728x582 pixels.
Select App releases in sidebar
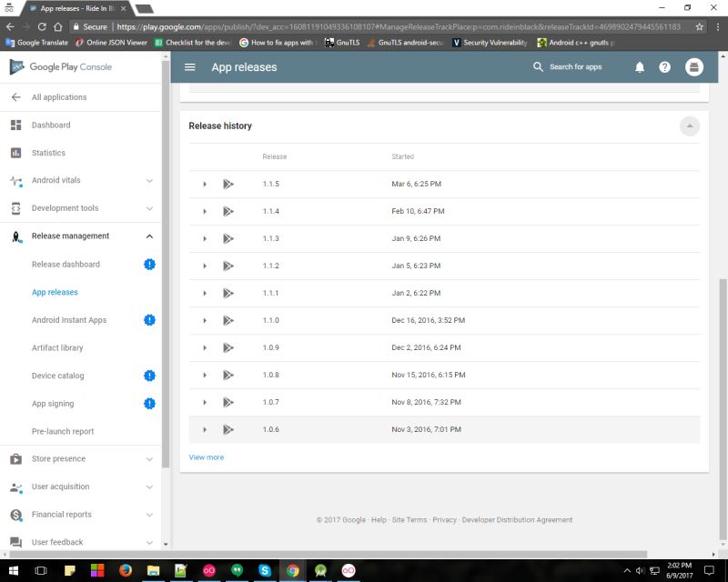click(x=55, y=292)
